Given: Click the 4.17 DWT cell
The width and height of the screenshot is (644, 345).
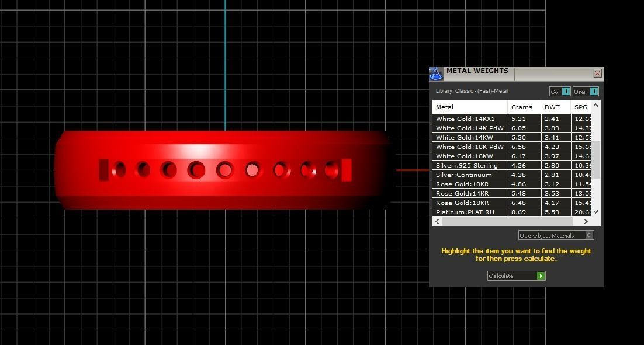Looking at the screenshot, I should coord(556,203).
